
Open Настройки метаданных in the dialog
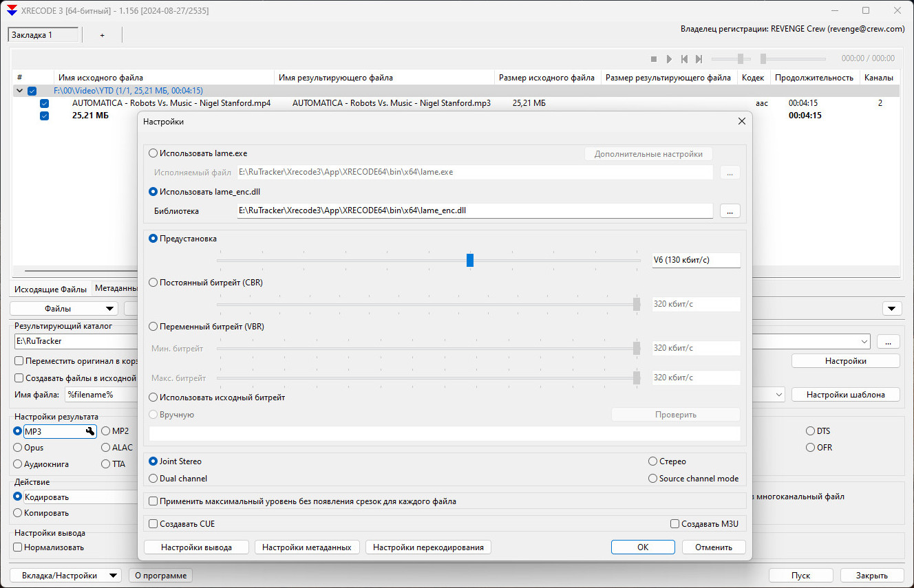(306, 547)
